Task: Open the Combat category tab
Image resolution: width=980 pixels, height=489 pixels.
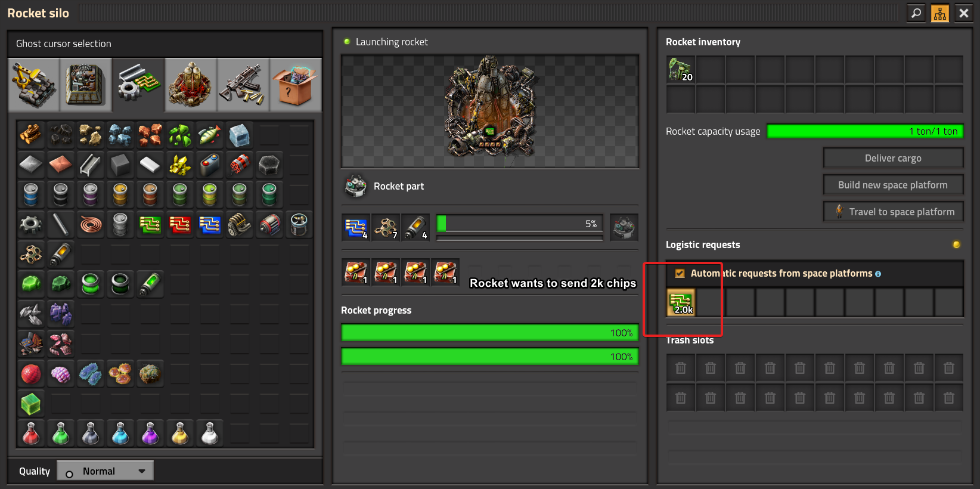Action: pyautogui.click(x=243, y=85)
